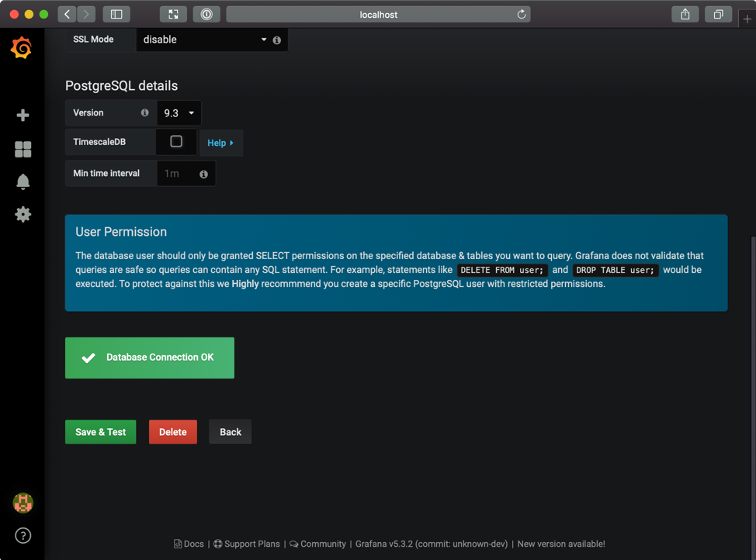Open the Grafana home logo

(x=22, y=48)
